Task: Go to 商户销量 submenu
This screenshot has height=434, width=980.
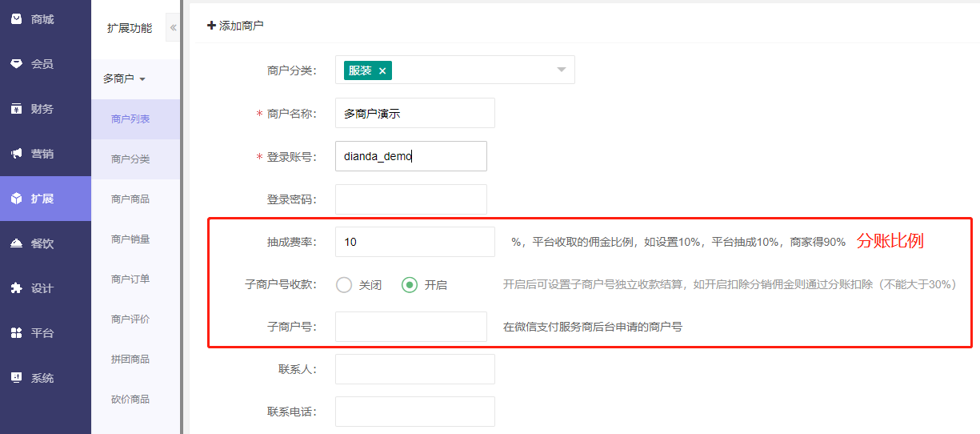Action: pos(135,239)
